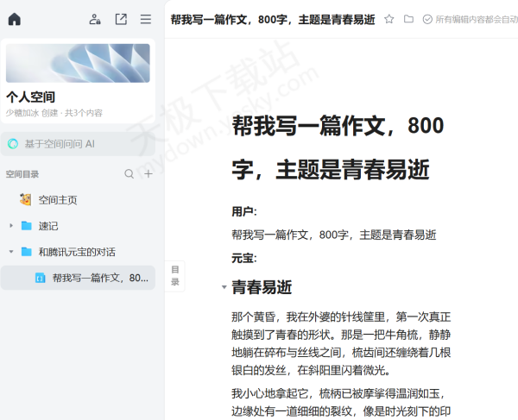The height and width of the screenshot is (420, 518).
Task: Click the 个人空间 cover banner image
Action: [78, 63]
